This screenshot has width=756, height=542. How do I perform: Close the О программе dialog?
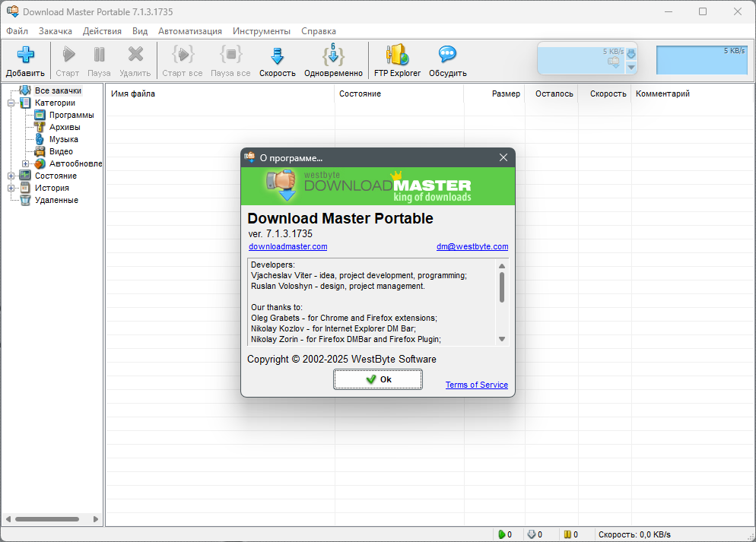point(503,157)
